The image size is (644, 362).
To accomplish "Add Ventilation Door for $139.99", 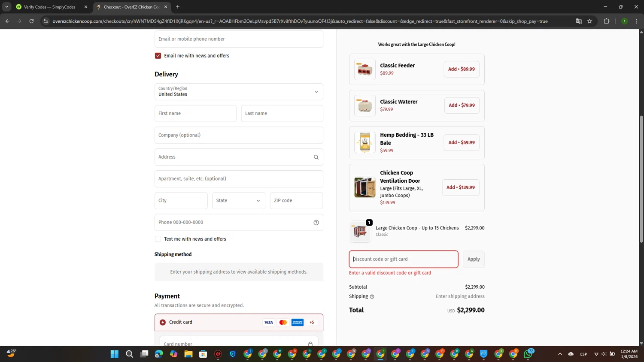I will tap(461, 187).
